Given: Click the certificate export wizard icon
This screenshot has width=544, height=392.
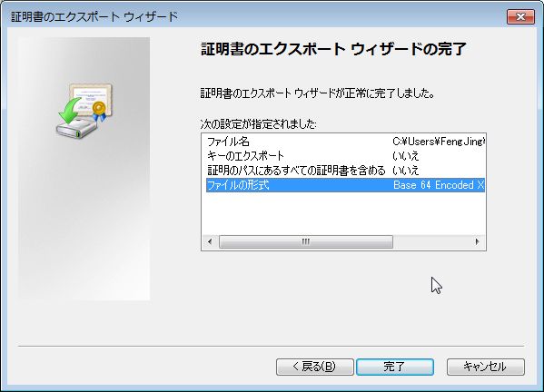Looking at the screenshot, I should tap(84, 111).
